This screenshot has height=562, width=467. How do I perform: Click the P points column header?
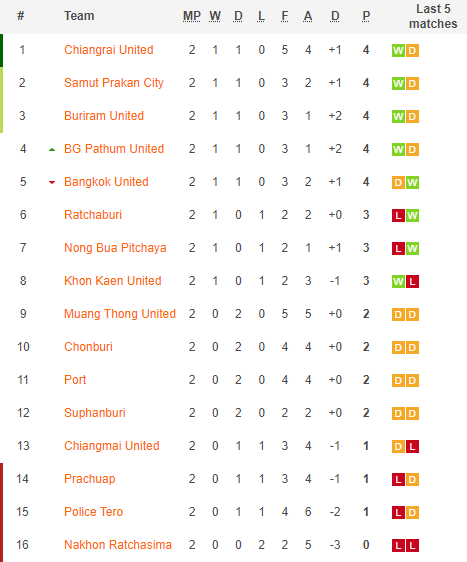(x=366, y=16)
